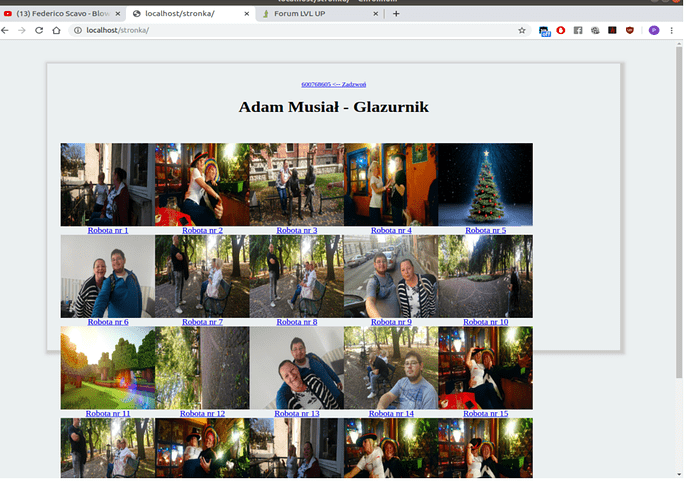The width and height of the screenshot is (690, 485).
Task: Open the Robota nr 1 link
Action: pyautogui.click(x=108, y=231)
